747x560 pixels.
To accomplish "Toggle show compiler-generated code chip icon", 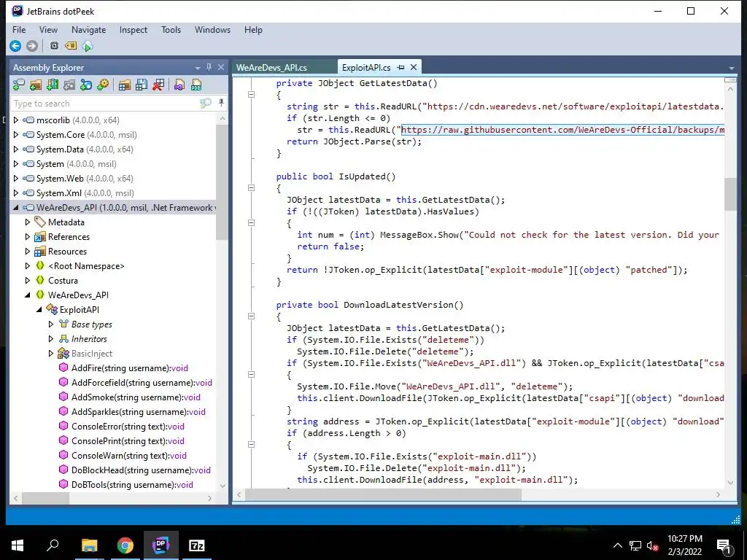I will 54,46.
